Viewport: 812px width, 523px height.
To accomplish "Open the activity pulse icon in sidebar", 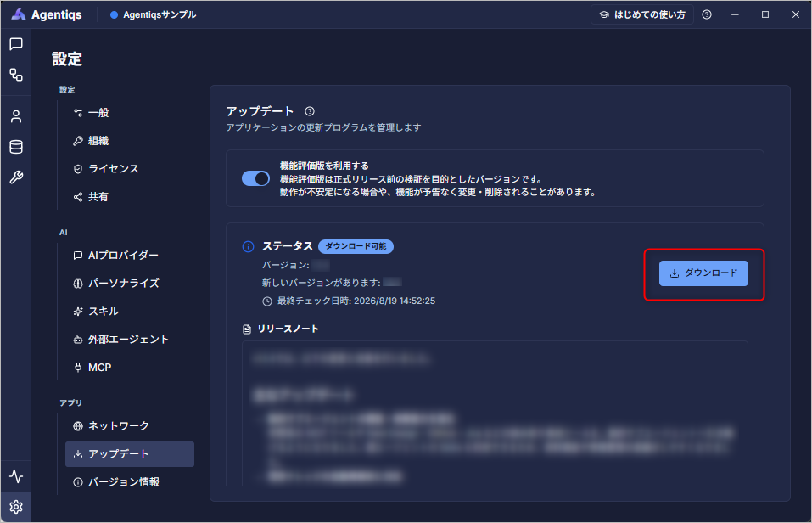I will [x=16, y=476].
